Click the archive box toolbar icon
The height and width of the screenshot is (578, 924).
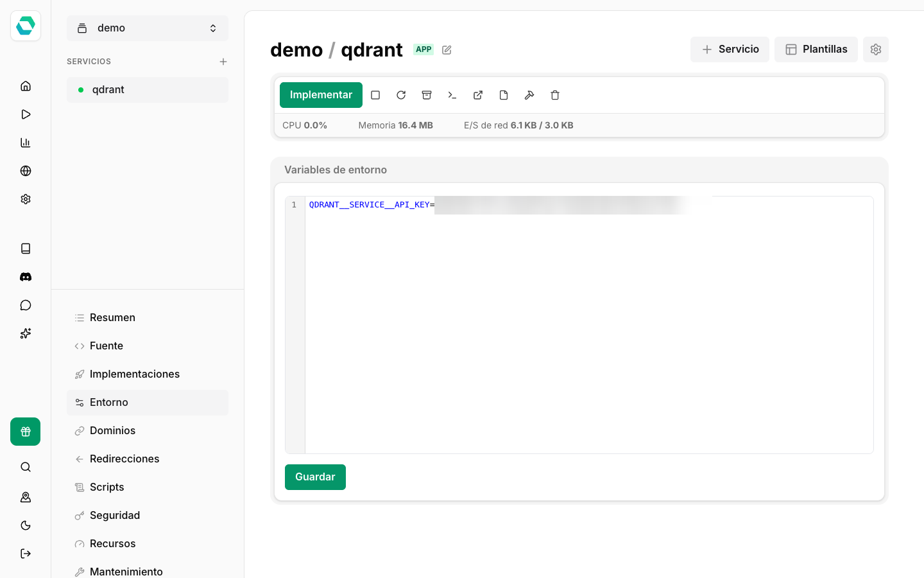(427, 95)
